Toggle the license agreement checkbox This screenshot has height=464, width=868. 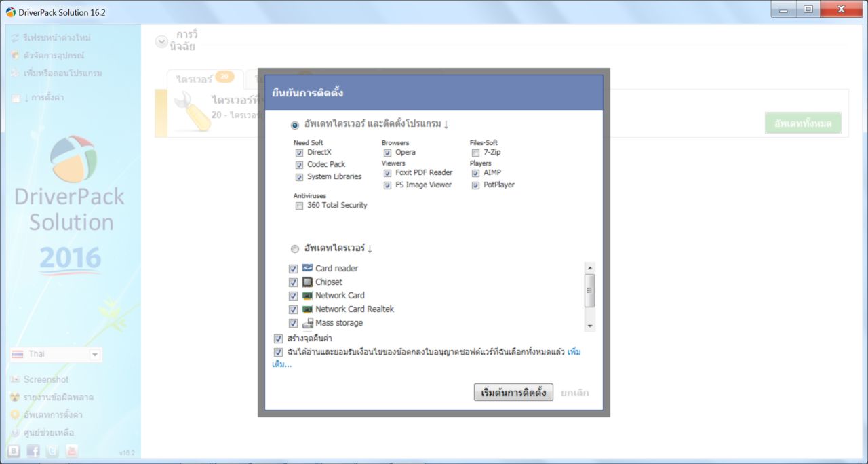pos(278,353)
